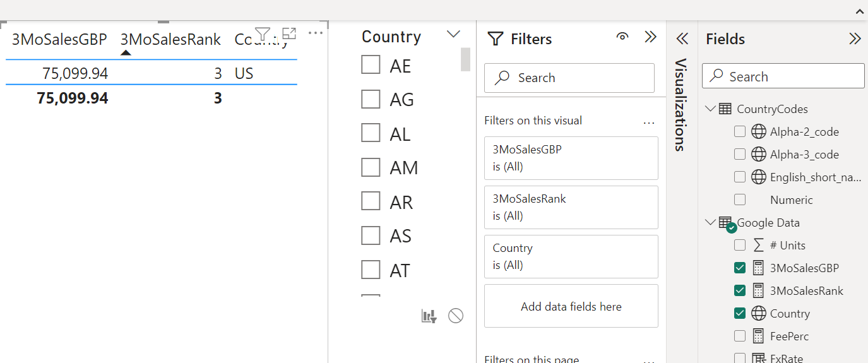
Task: Sort by the 3MoSalesRank column header
Action: tap(170, 39)
